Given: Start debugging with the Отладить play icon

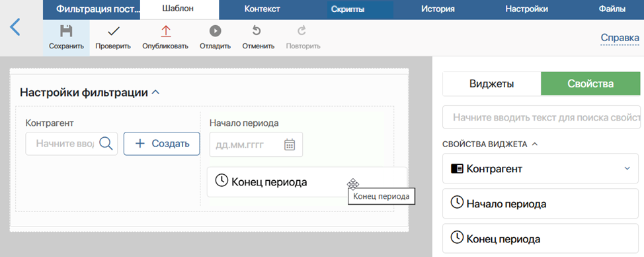Looking at the screenshot, I should coord(215,31).
